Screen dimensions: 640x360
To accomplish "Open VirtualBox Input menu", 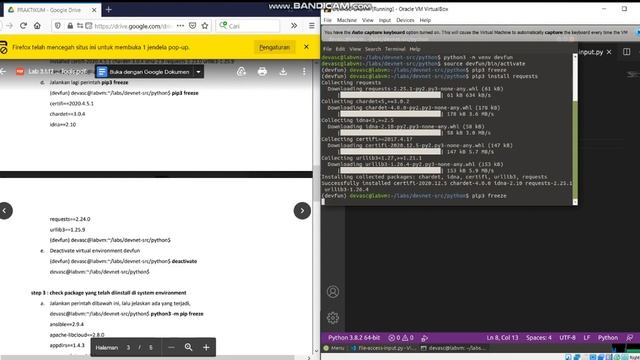I will (384, 20).
